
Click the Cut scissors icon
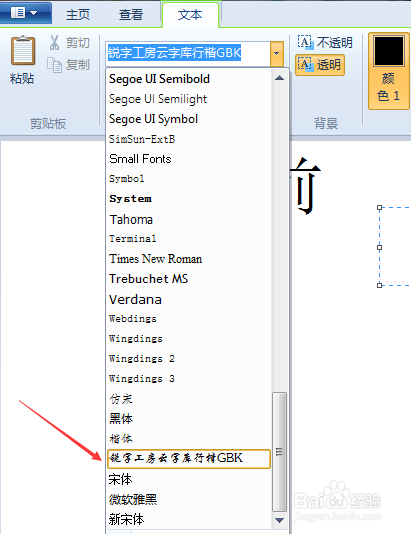pyautogui.click(x=54, y=43)
